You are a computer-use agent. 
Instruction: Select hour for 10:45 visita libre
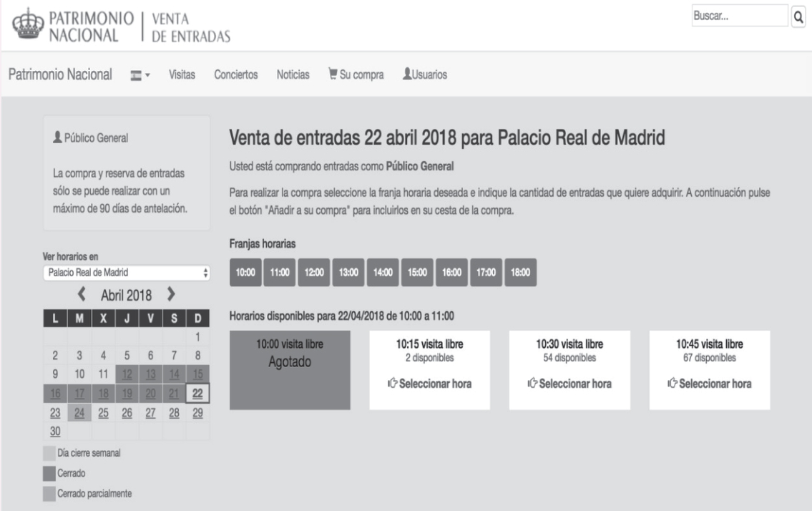[x=710, y=383]
